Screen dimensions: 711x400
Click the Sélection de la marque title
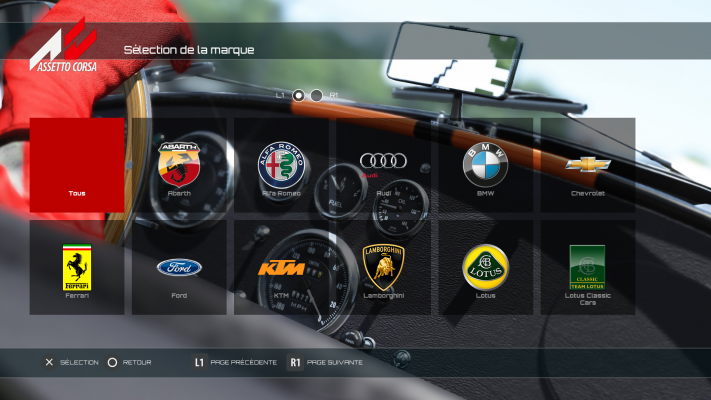[189, 50]
